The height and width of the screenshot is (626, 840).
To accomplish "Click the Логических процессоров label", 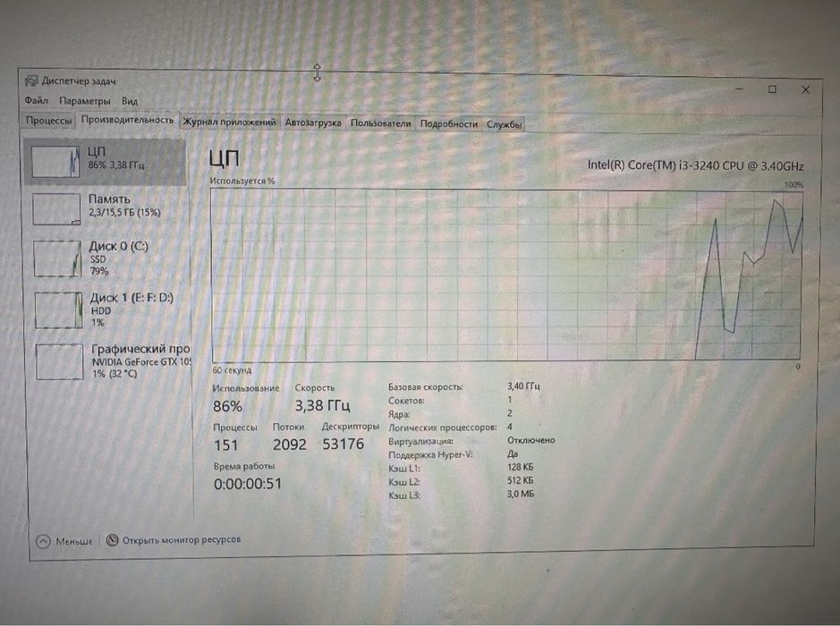I will pyautogui.click(x=443, y=427).
